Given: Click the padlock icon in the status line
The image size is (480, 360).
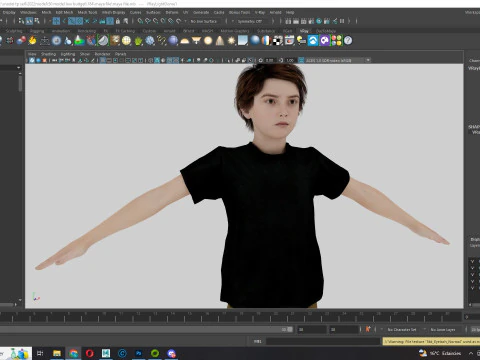Looking at the screenshot, I should [118, 21].
